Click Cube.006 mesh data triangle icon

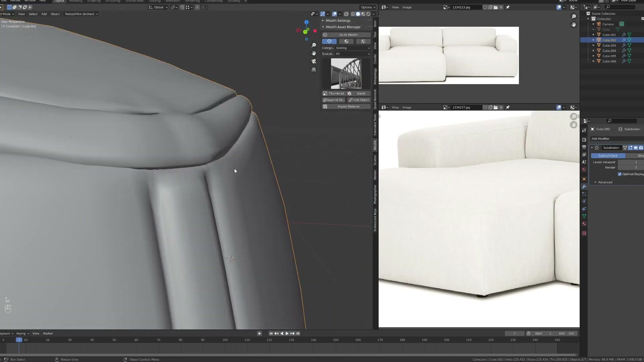click(629, 61)
